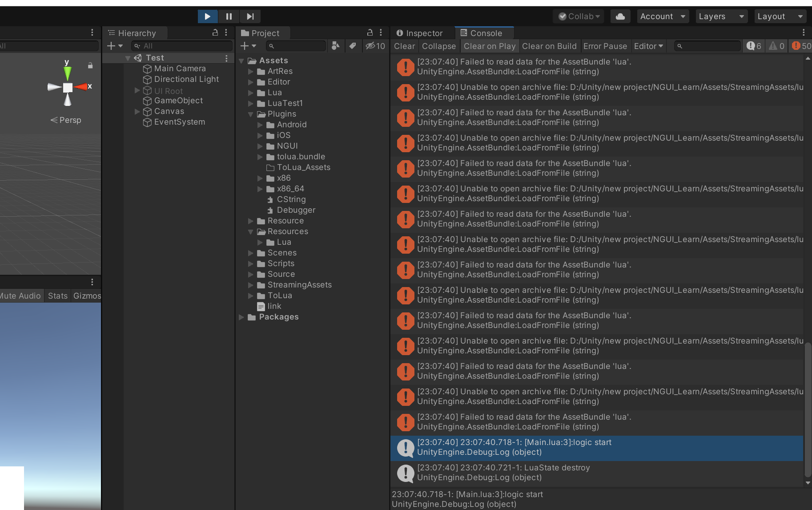Viewport: 812px width, 510px height.
Task: Toggle hidden packages visibility count icon
Action: 375,46
